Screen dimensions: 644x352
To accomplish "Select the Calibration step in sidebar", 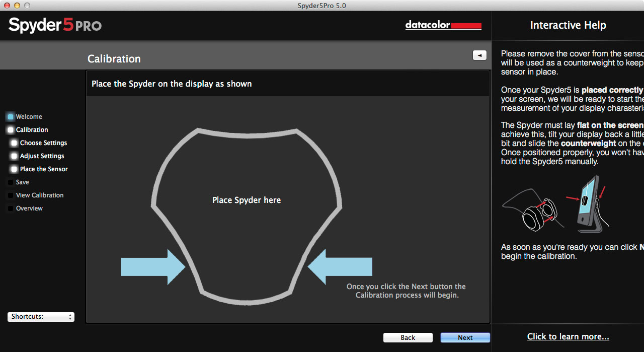I will click(32, 130).
